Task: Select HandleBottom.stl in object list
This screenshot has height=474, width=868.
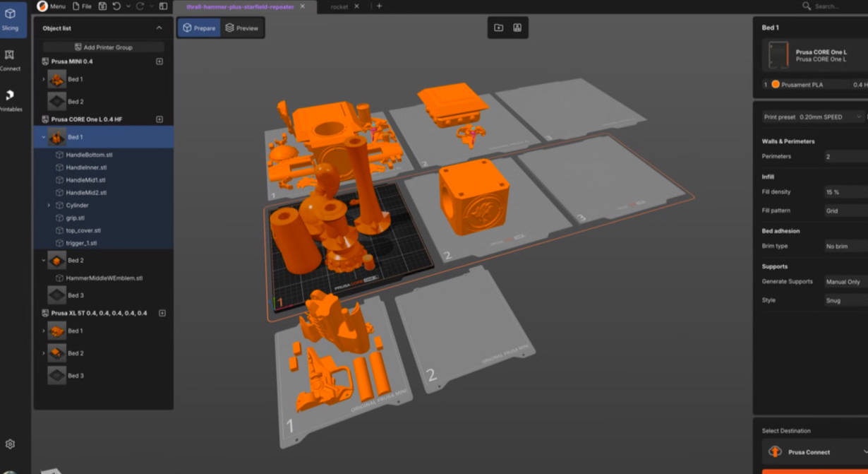Action: [89, 155]
